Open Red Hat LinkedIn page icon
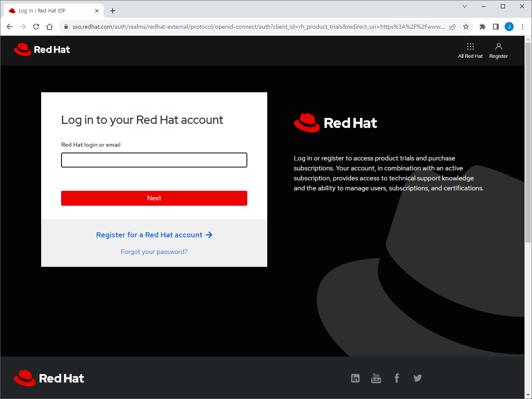This screenshot has height=399, width=532. coord(355,378)
